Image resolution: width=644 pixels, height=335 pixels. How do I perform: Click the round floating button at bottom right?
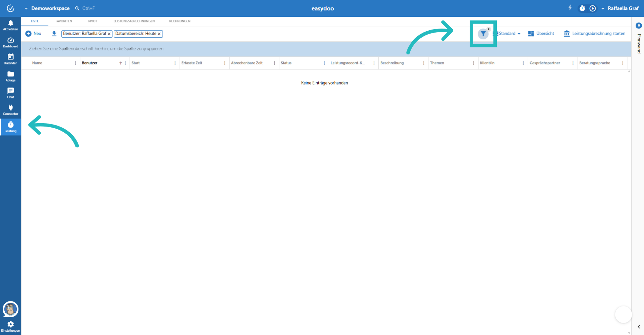623,315
